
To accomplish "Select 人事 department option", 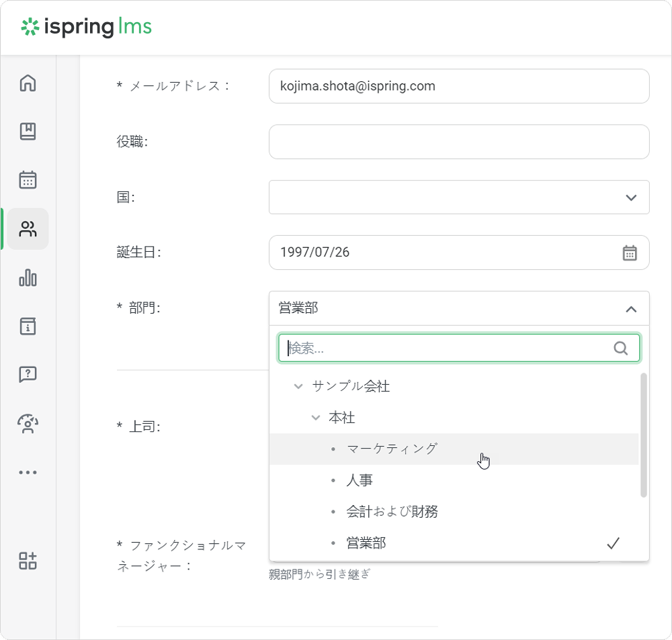I will pos(360,480).
